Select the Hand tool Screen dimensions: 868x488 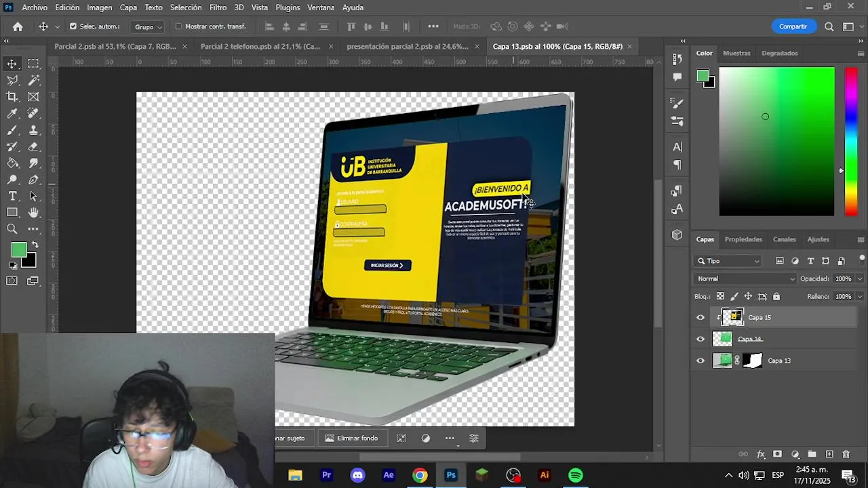(x=33, y=213)
